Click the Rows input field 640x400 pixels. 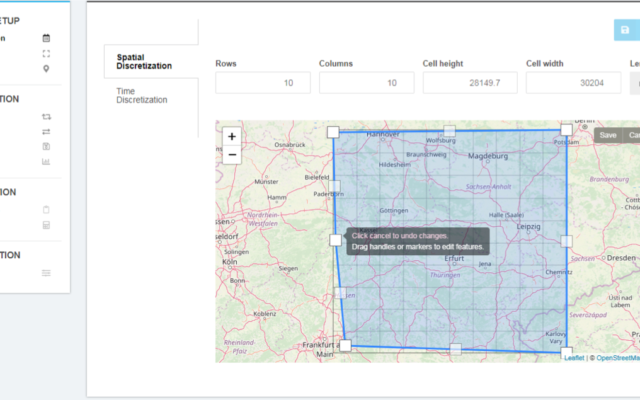coord(263,83)
